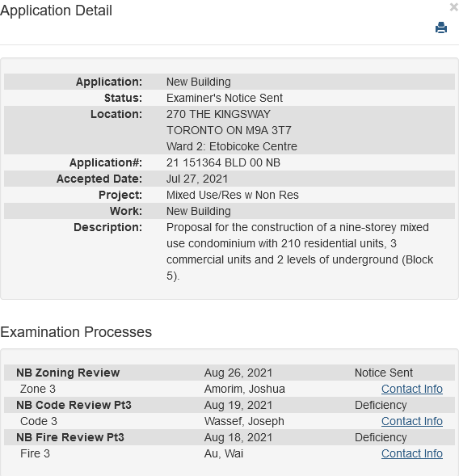Screen dimensions: 459x476
Task: Open Contact Info for Wassef, Joseph
Action: point(411,421)
